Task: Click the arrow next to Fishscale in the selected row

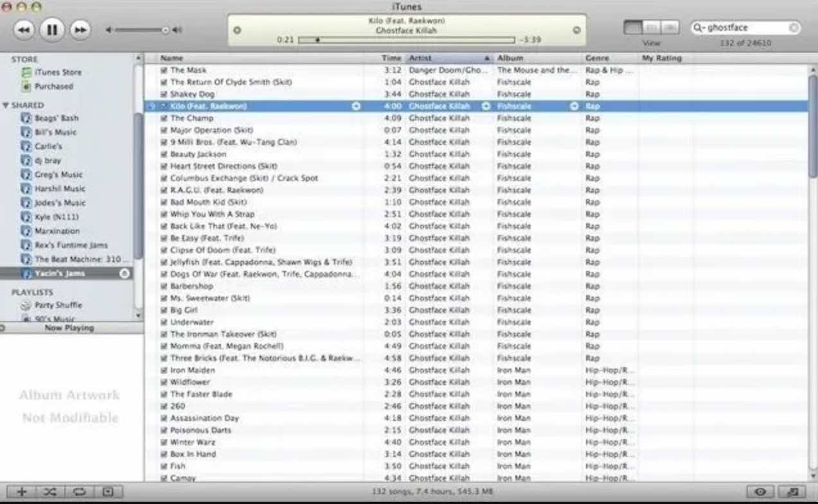Action: [574, 107]
